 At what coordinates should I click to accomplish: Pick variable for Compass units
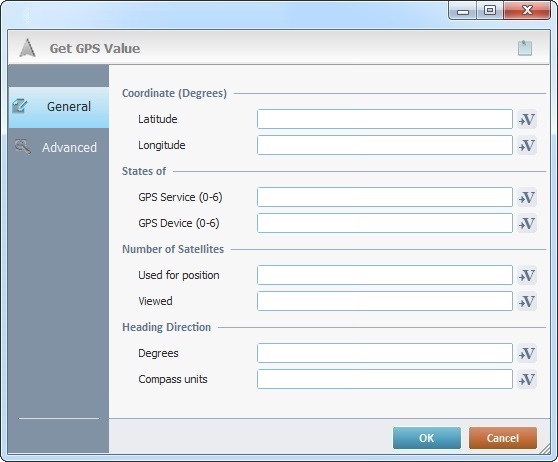point(527,379)
